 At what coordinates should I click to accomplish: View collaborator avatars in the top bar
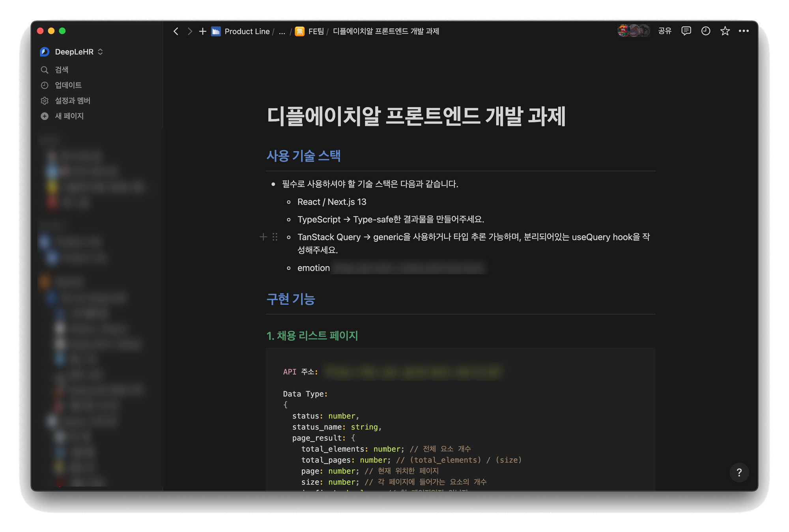coord(634,31)
